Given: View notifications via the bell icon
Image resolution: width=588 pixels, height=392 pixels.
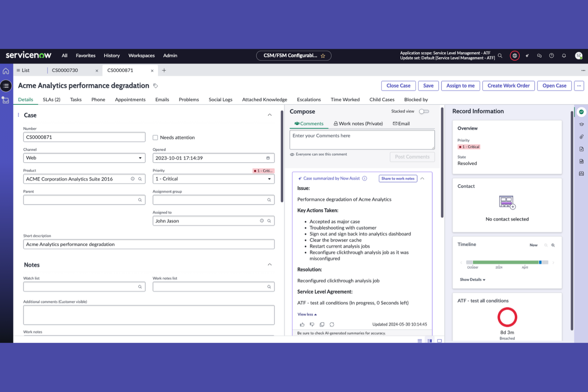Looking at the screenshot, I should [x=564, y=56].
